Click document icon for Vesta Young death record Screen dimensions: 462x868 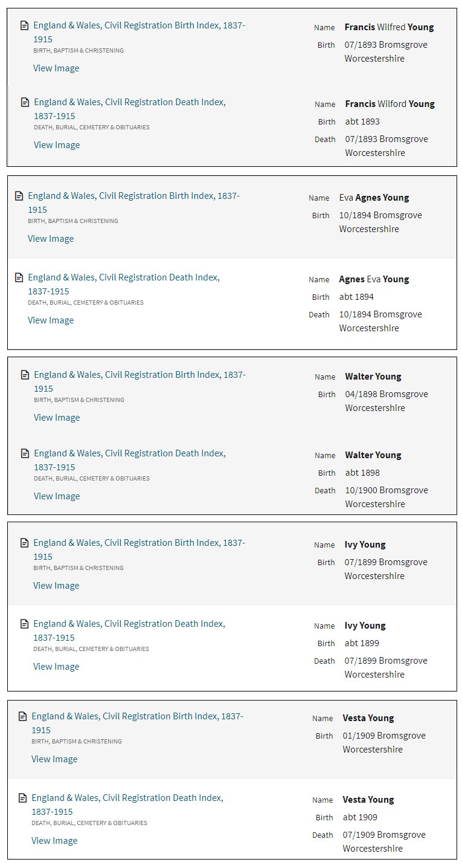point(22,798)
